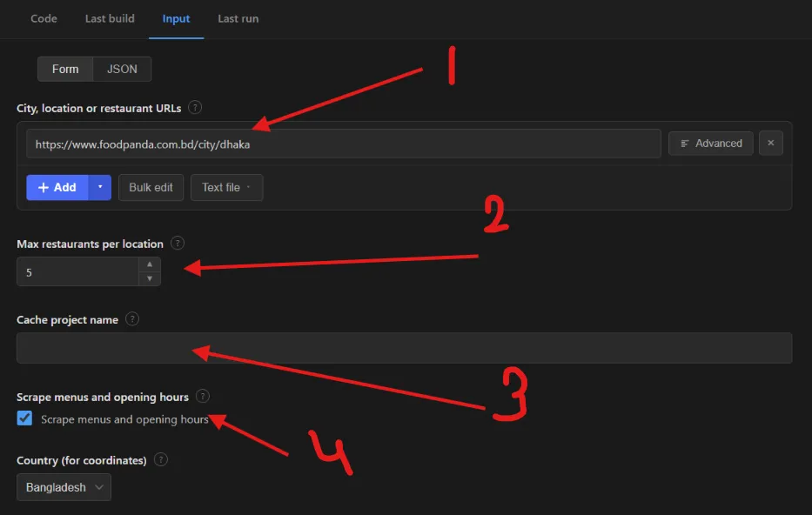Viewport: 812px width, 515px height.
Task: Click the Scrape menus and opening hours checkbox label
Action: coord(124,419)
